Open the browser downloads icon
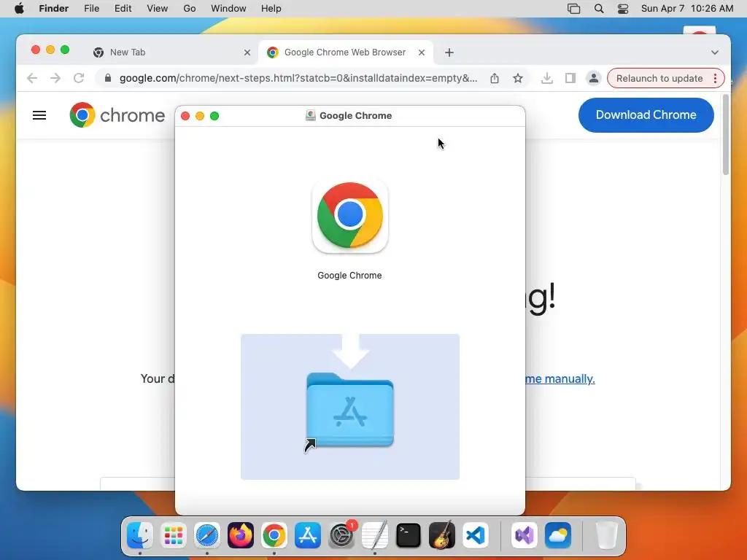747x560 pixels. [547, 78]
